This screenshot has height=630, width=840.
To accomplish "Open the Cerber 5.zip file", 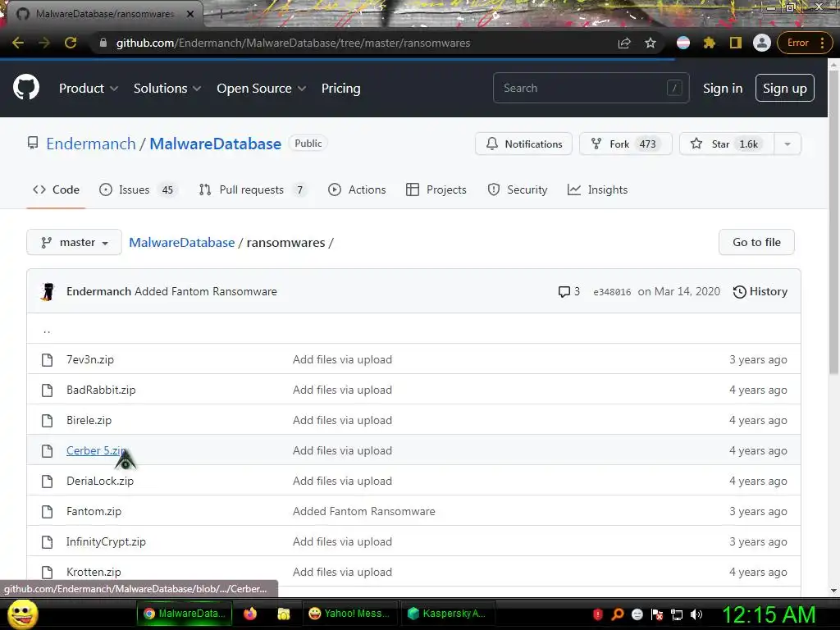I will click(97, 450).
